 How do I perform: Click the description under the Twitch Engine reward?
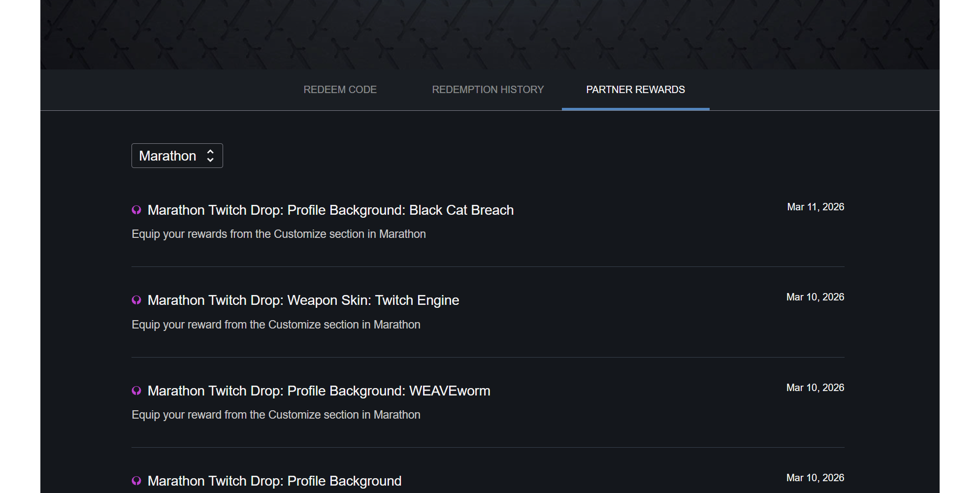coord(276,325)
